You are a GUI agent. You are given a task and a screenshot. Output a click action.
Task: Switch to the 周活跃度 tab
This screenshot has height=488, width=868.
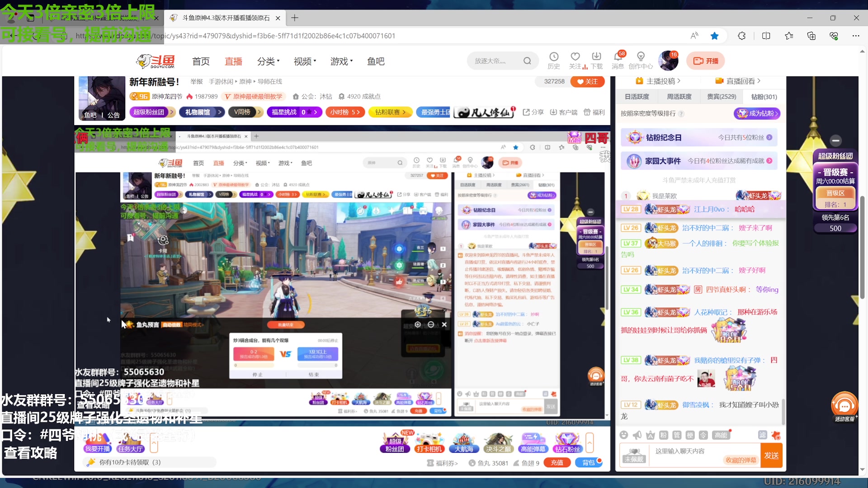click(679, 97)
